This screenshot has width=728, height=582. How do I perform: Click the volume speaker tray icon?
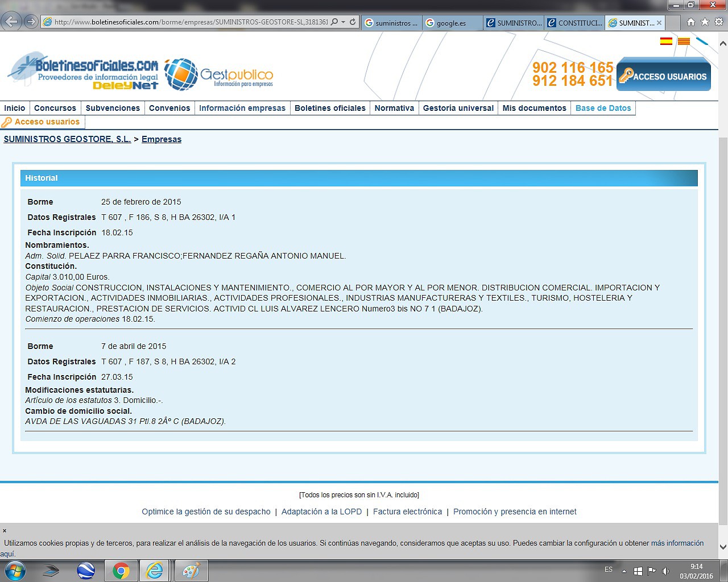click(665, 571)
